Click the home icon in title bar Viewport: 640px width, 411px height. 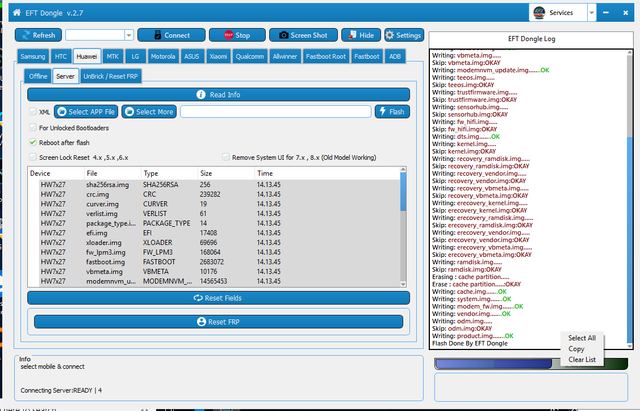(x=17, y=13)
